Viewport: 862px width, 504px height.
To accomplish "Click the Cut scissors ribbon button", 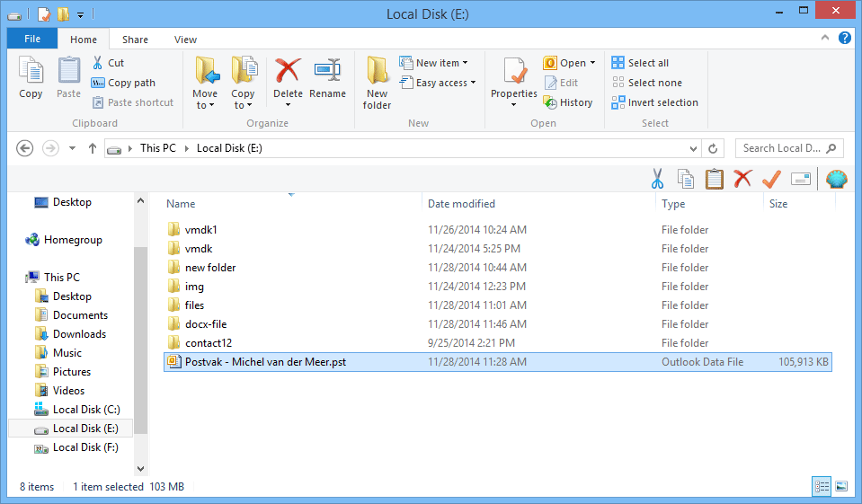I will click(108, 63).
